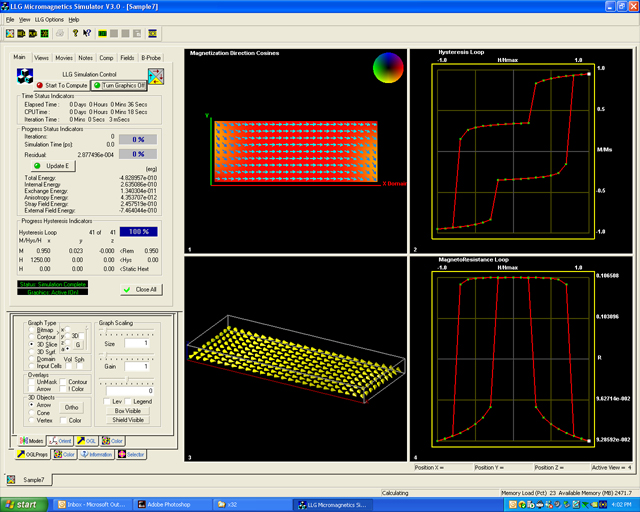Click the grayed-out printer toolbar icon
Image resolution: width=640 pixels, height=512 pixels.
click(x=60, y=33)
